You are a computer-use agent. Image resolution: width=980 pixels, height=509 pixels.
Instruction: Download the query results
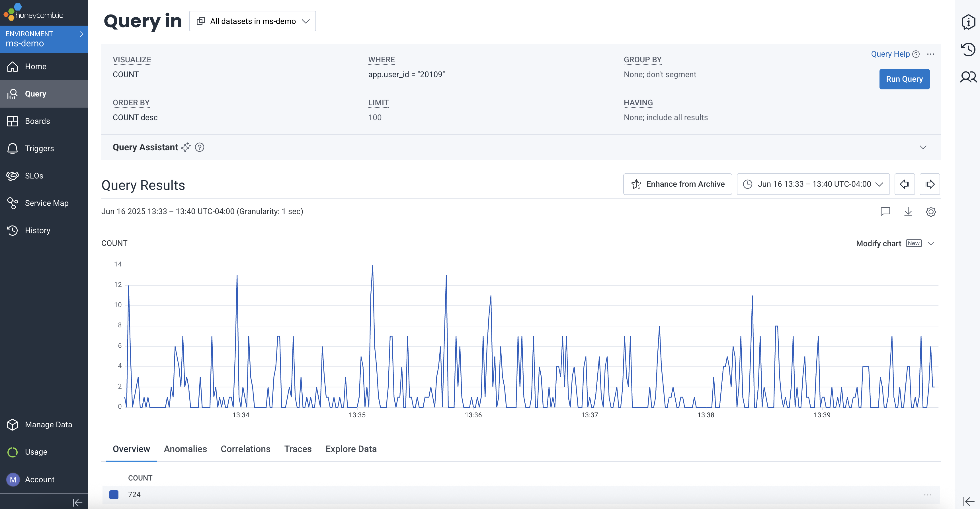908,212
